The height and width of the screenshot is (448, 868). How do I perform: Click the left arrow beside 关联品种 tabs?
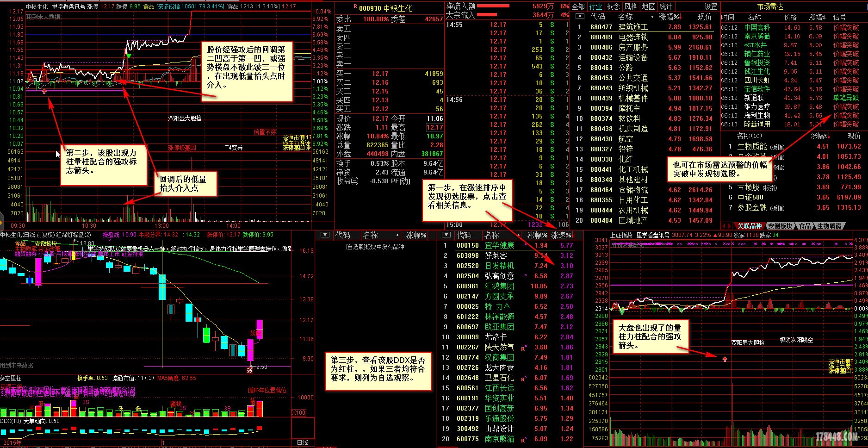click(724, 226)
